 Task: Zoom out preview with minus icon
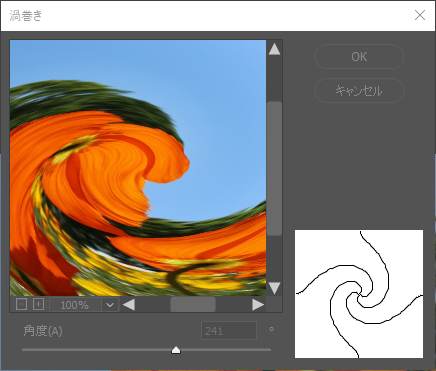[21, 304]
